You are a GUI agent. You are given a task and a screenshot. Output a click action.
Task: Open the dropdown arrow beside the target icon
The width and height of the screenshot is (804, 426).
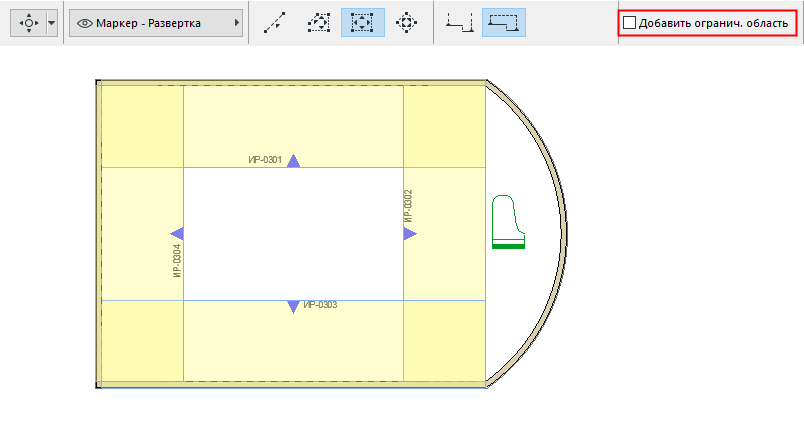tap(51, 23)
